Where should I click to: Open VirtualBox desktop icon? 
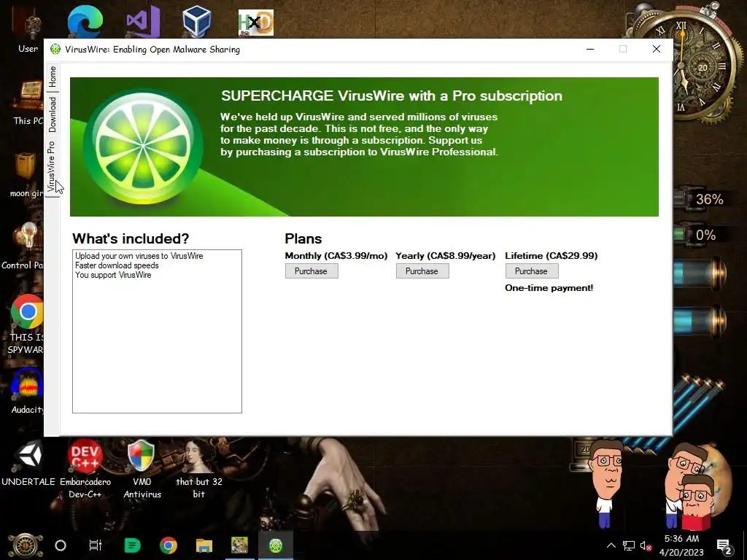[x=197, y=21]
